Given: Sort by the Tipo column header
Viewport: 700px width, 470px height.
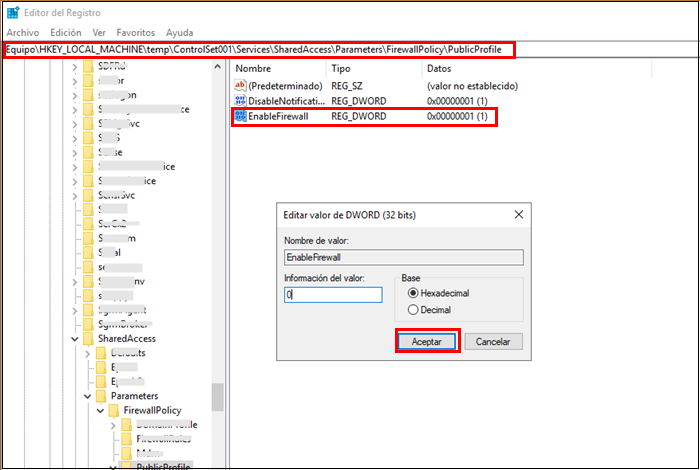Looking at the screenshot, I should coord(341,68).
